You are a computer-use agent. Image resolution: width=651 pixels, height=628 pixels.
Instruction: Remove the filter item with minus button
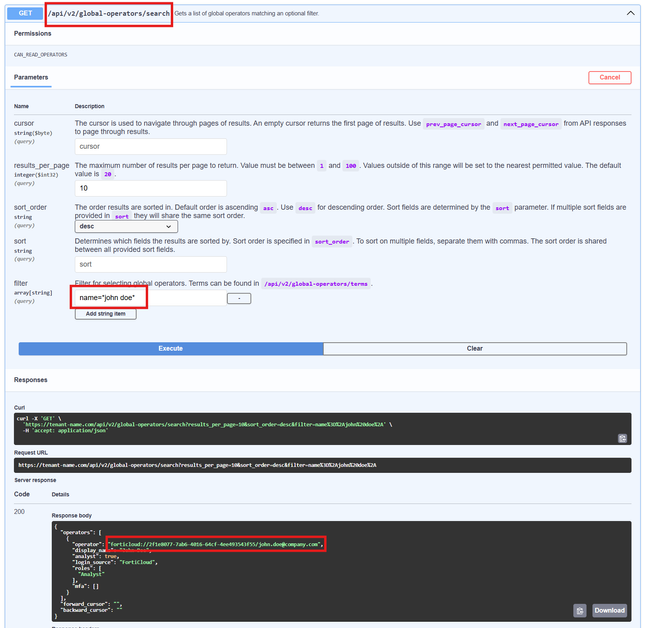tap(239, 298)
